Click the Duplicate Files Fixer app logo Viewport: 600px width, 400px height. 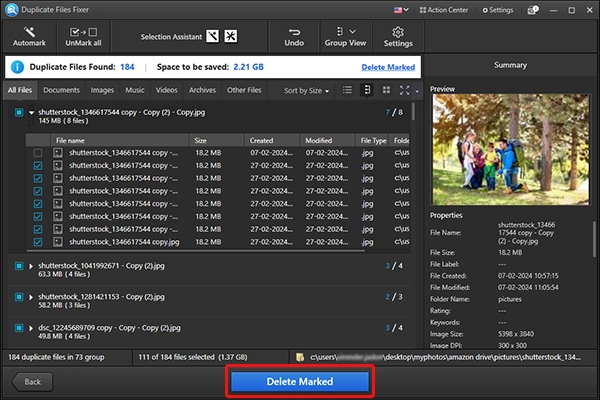pos(11,10)
